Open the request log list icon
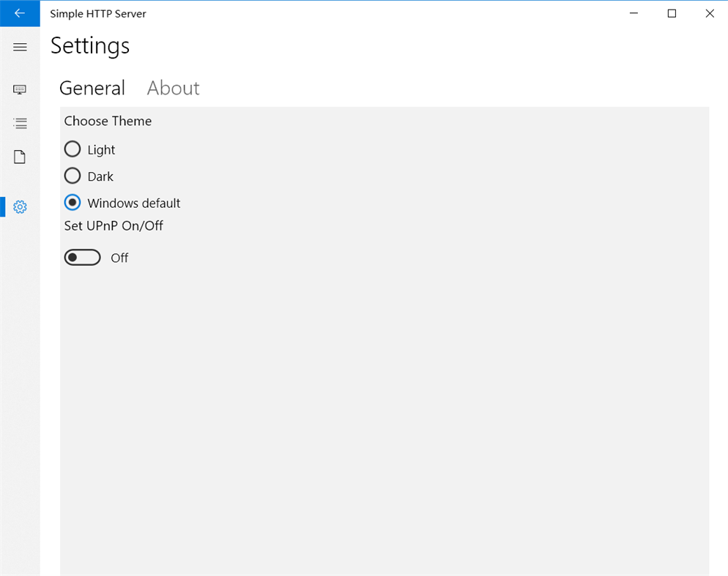 (20, 123)
